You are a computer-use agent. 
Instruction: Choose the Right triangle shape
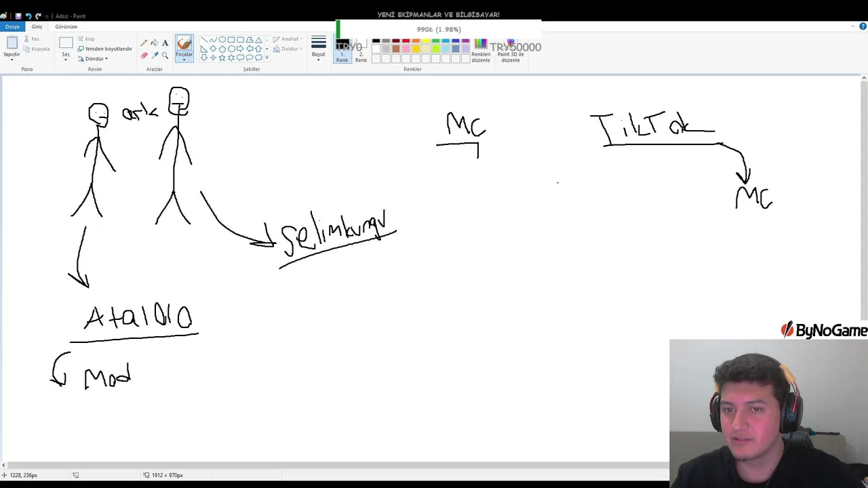click(204, 49)
